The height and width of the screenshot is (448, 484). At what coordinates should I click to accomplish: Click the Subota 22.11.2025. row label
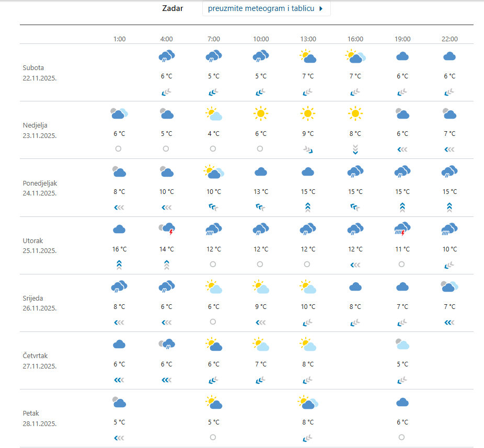[40, 73]
